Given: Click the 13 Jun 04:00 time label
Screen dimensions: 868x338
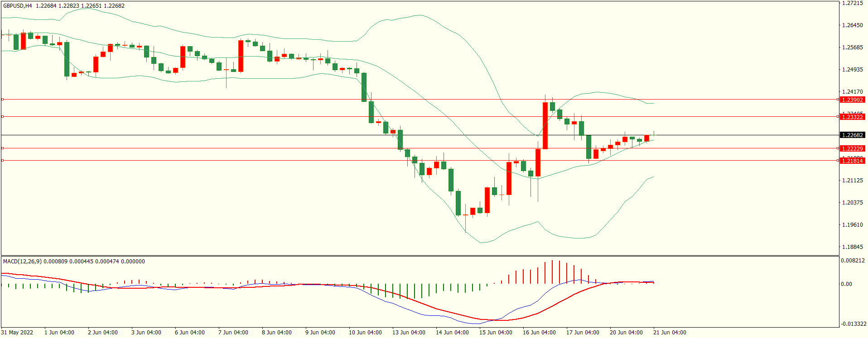Looking at the screenshot, I should (x=409, y=333).
